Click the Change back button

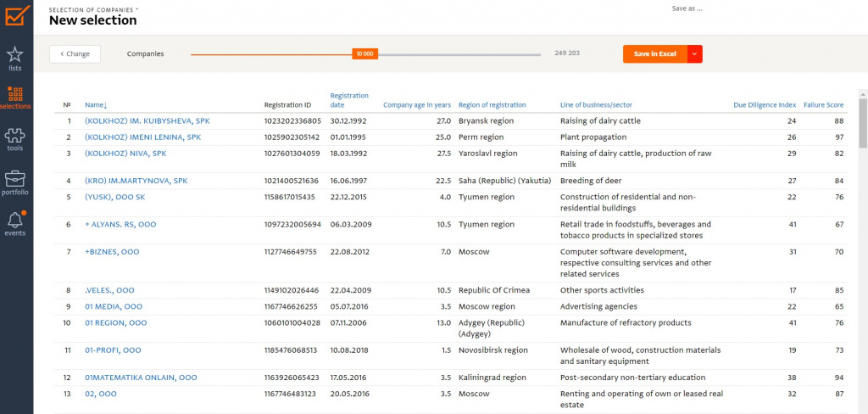[75, 54]
